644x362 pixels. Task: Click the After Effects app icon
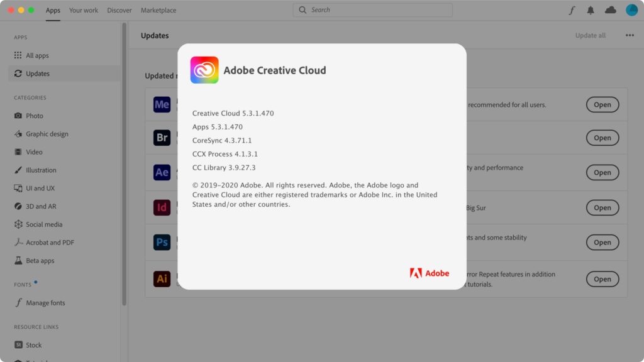pos(162,172)
